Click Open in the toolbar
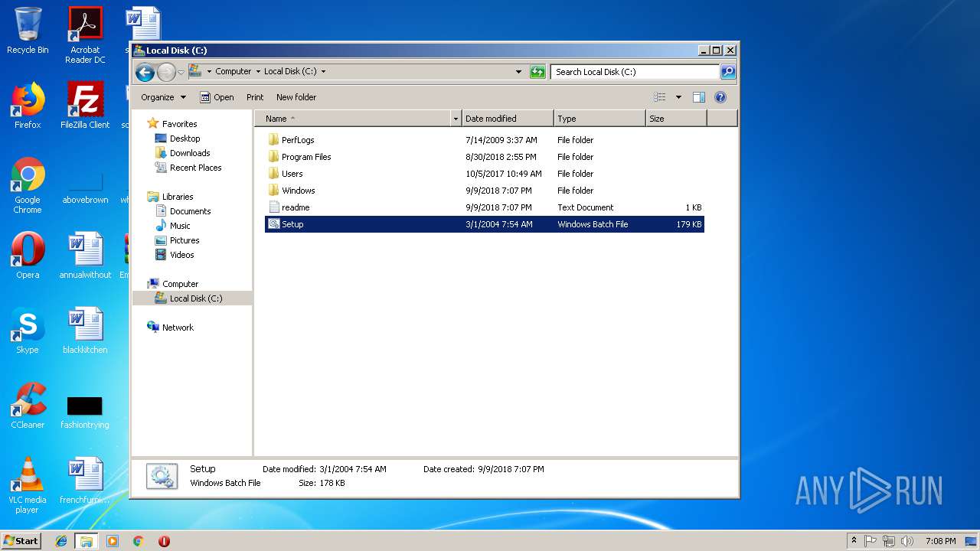This screenshot has height=551, width=980. (x=217, y=97)
